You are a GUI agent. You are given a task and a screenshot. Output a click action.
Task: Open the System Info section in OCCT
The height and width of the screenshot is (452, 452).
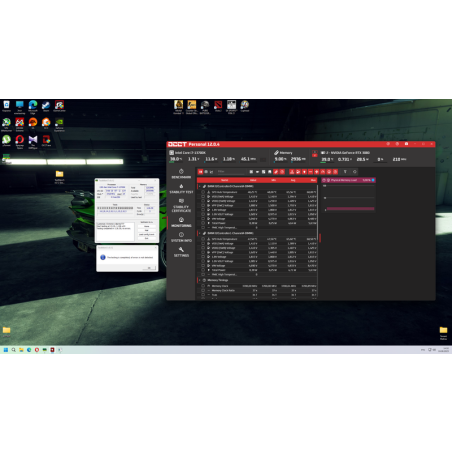181,237
